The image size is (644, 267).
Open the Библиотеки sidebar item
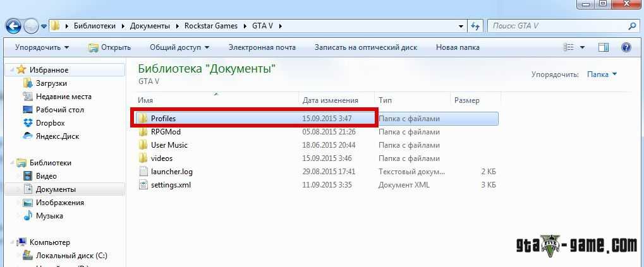50,162
